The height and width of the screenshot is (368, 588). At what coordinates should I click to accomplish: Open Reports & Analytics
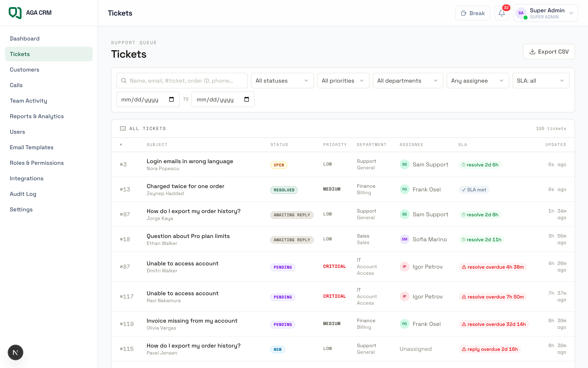pos(49,116)
